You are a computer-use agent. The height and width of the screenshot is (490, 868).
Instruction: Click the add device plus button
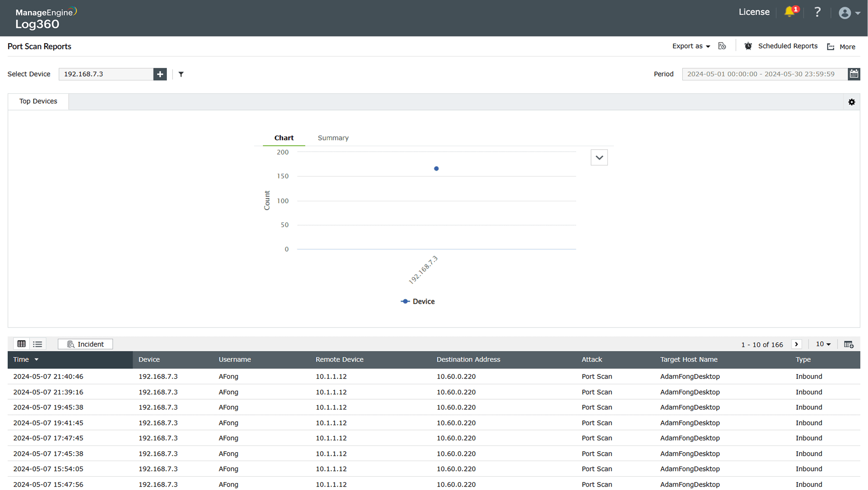click(x=160, y=74)
